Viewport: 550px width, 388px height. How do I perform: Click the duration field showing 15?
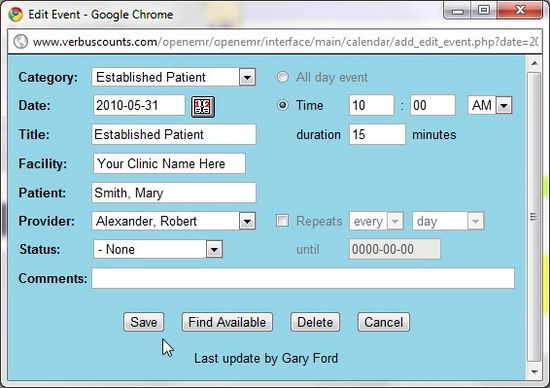coord(377,134)
